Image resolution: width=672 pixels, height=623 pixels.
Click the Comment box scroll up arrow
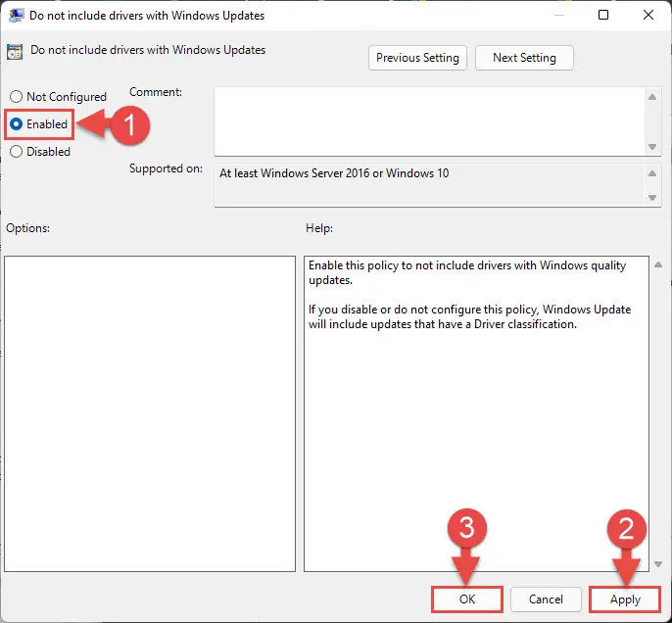click(651, 97)
